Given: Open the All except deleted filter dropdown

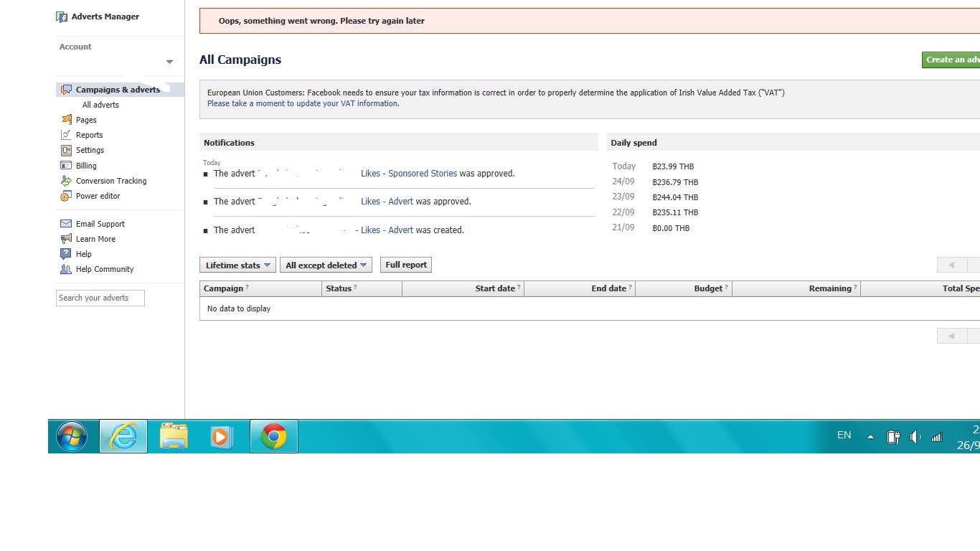Looking at the screenshot, I should point(326,265).
